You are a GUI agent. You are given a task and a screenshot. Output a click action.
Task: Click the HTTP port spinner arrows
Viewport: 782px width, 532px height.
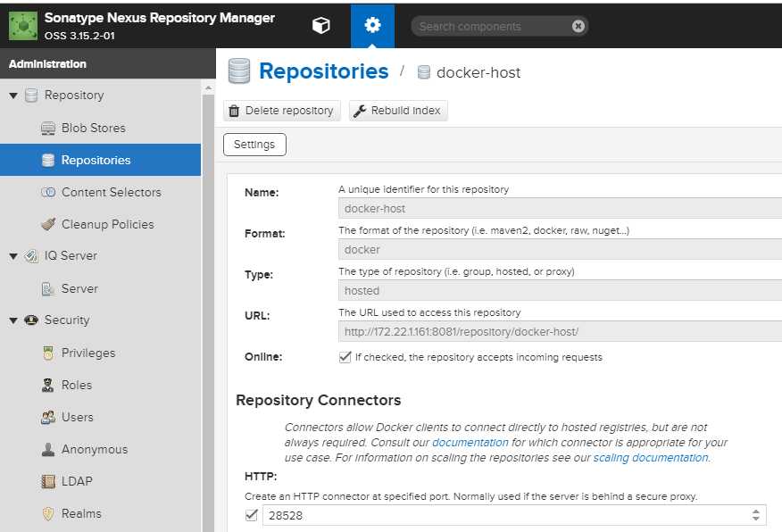755,515
